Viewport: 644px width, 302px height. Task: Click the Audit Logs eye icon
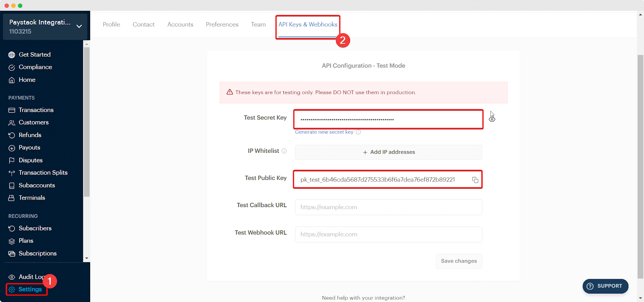[12, 277]
